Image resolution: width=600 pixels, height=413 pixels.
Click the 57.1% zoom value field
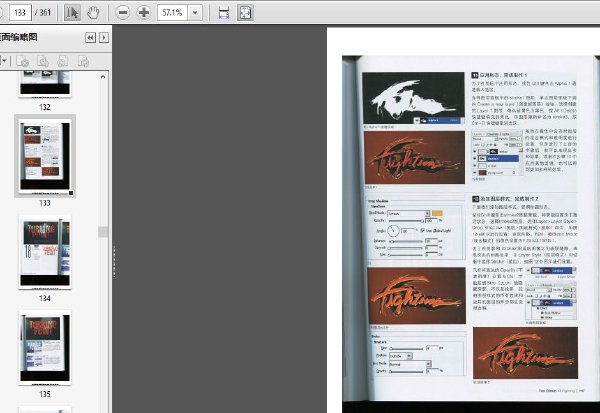pos(173,13)
